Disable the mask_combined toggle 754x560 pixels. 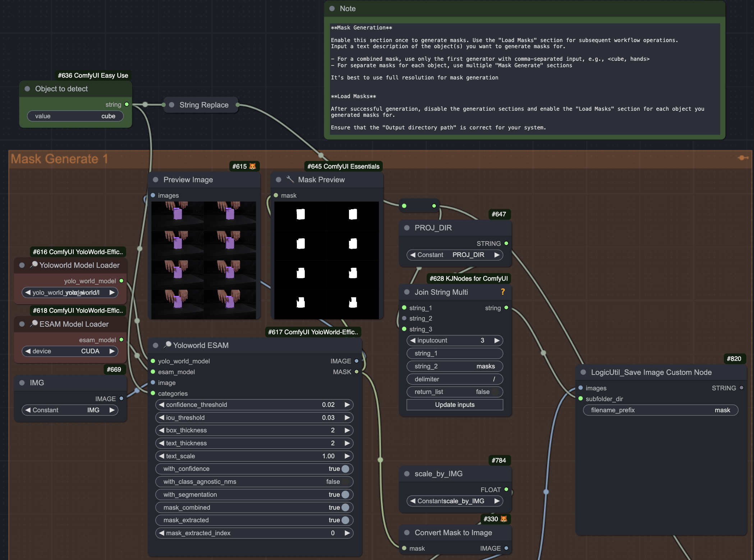[x=345, y=507]
